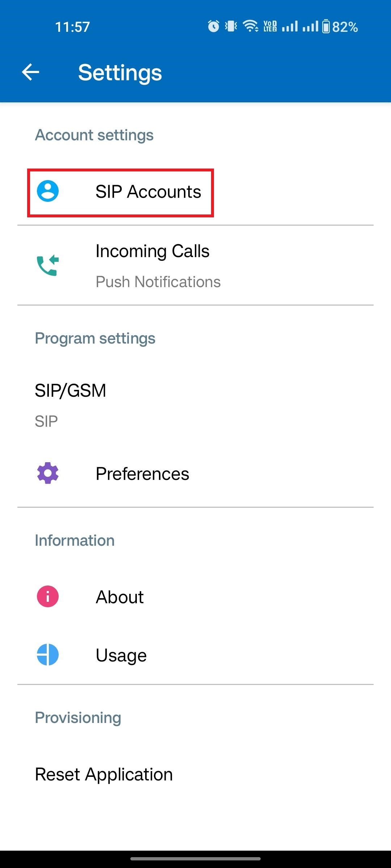The width and height of the screenshot is (391, 868).
Task: Tap the Settings title text
Action: click(x=120, y=72)
